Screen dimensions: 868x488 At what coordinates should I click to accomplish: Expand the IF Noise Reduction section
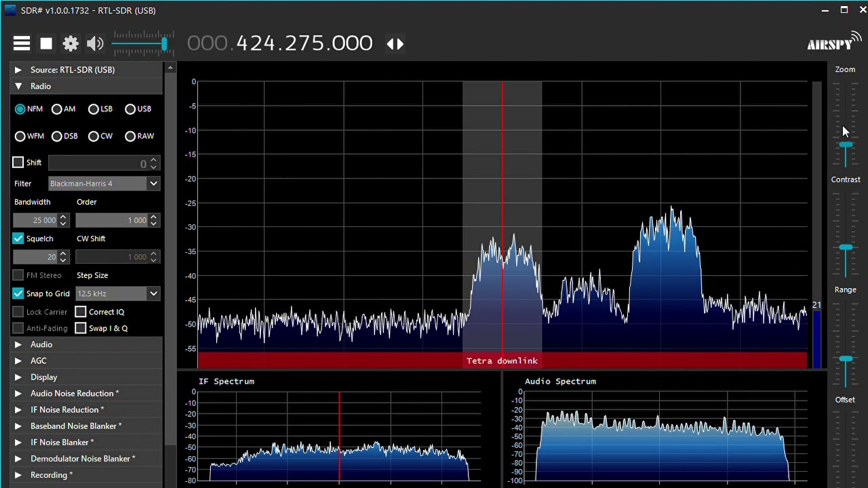[87, 409]
